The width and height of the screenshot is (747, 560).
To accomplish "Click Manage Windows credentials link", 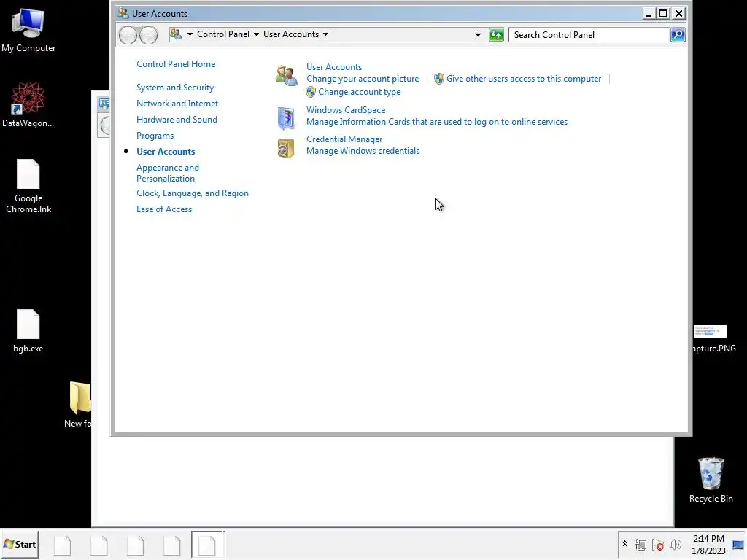I will pyautogui.click(x=363, y=151).
